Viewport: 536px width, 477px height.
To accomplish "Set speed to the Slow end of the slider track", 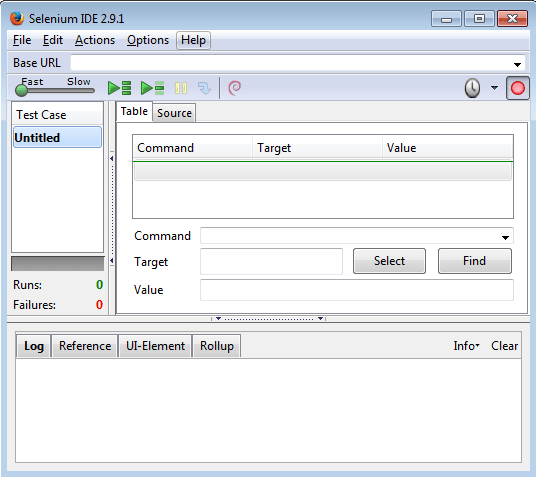I will [92, 91].
